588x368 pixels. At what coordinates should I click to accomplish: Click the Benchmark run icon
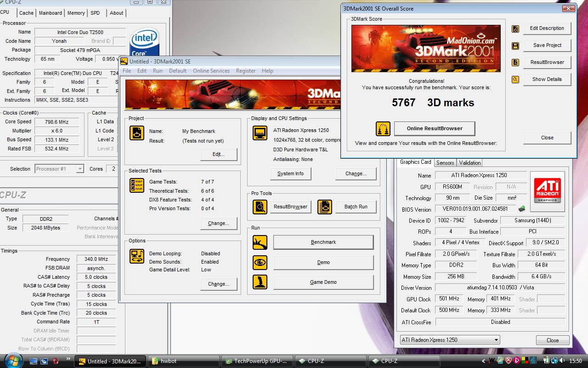coord(260,242)
